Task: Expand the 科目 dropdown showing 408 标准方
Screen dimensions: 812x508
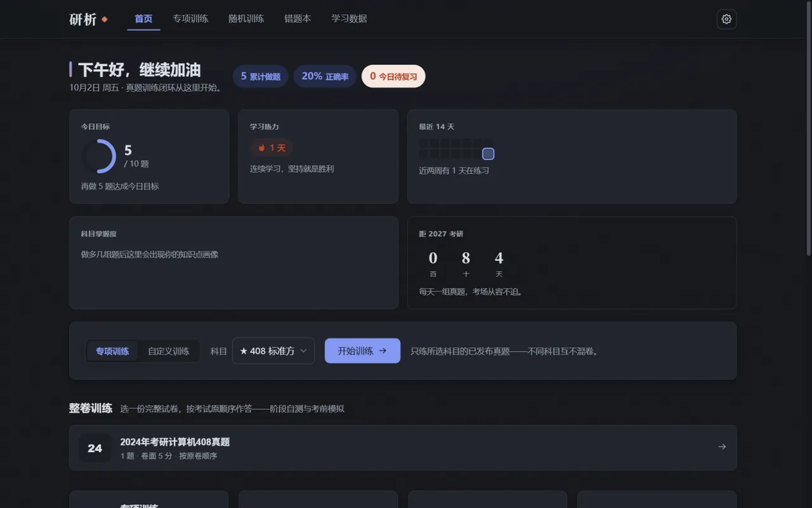Action: click(x=273, y=351)
